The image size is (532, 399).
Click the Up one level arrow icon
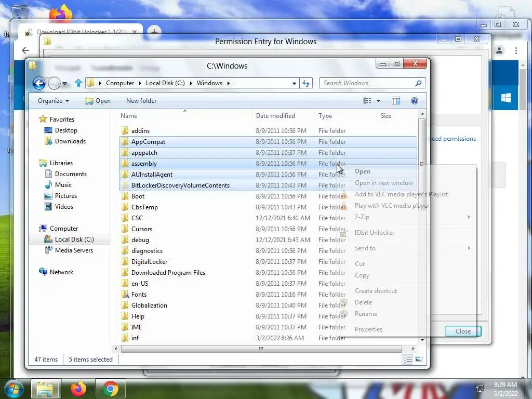78,83
